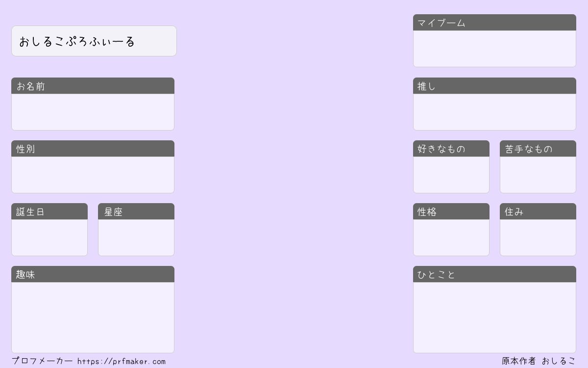Click the ひとこと header bar

point(494,274)
